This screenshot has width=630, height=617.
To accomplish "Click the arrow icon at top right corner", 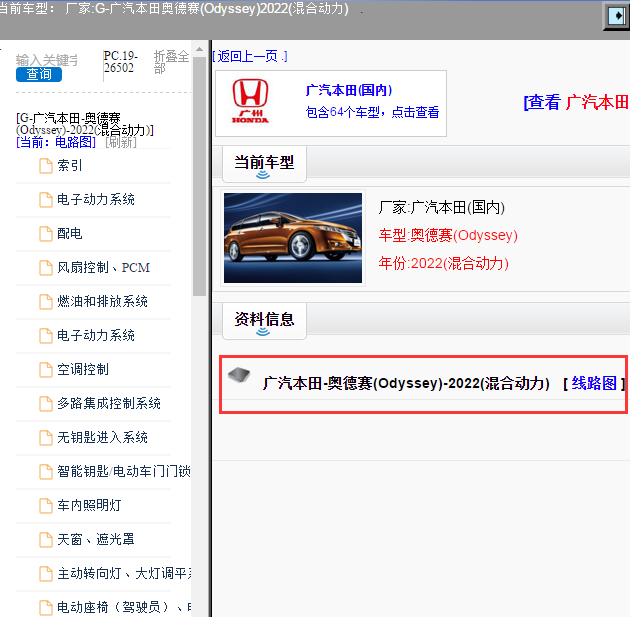I will pyautogui.click(x=617, y=16).
